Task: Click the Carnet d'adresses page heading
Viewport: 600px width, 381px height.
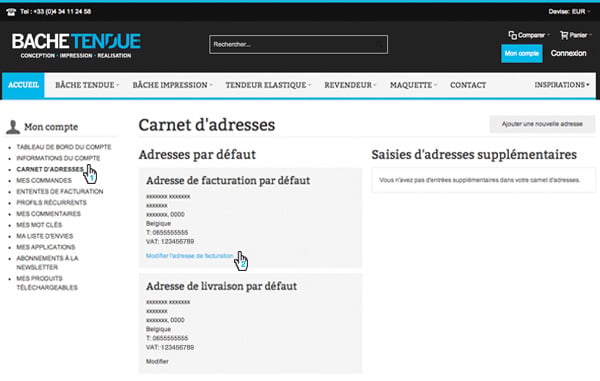Action: [x=207, y=125]
